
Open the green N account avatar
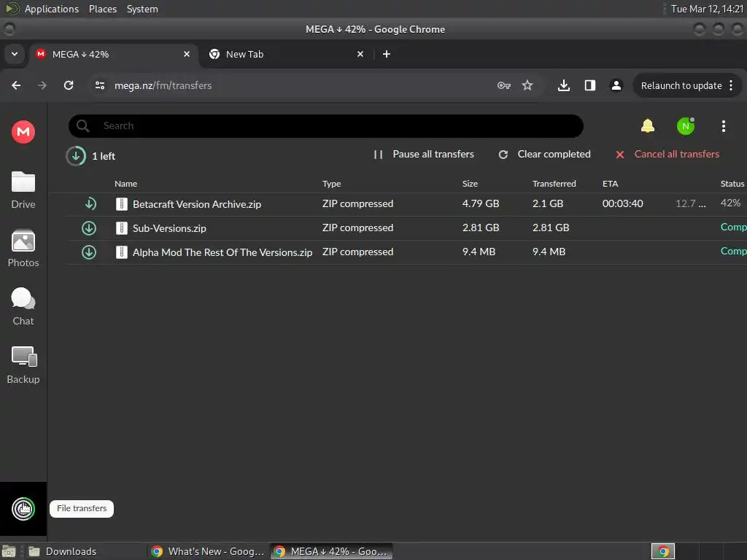(686, 126)
